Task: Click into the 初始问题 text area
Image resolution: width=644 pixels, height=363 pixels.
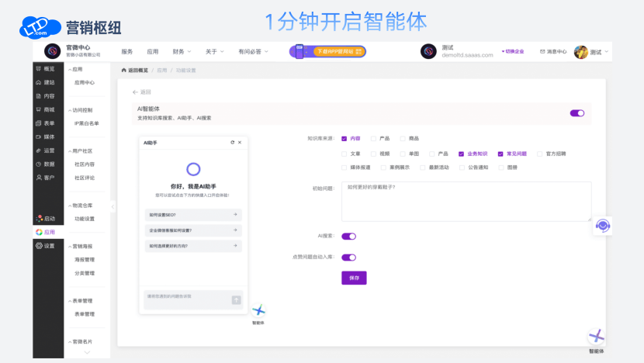Action: tap(466, 200)
